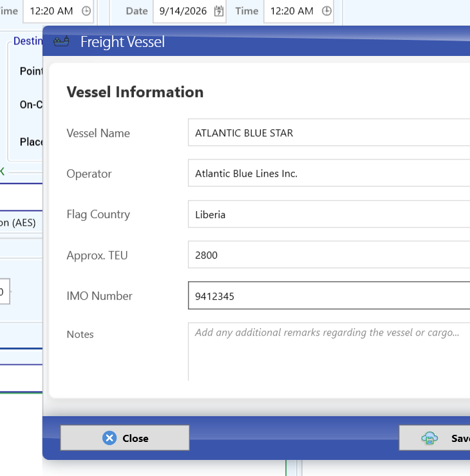Click the (AES) text in background window

pyautogui.click(x=24, y=223)
